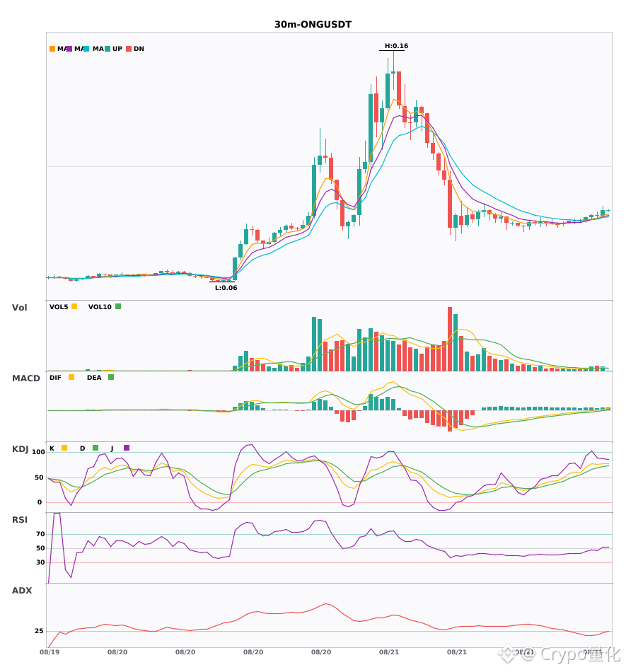
Task: Click the H:0.16 high price label
Action: (396, 46)
